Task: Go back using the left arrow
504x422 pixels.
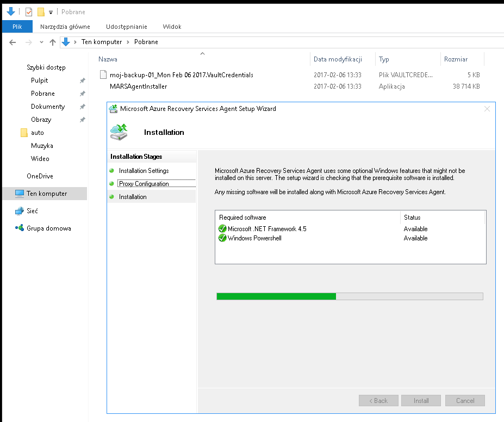Action: click(13, 42)
